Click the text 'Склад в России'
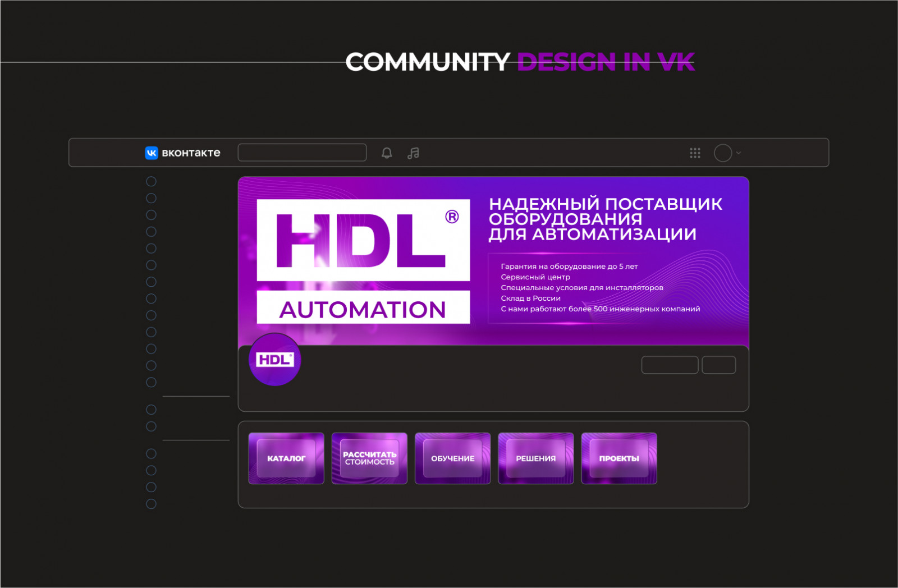898x588 pixels. pos(531,298)
